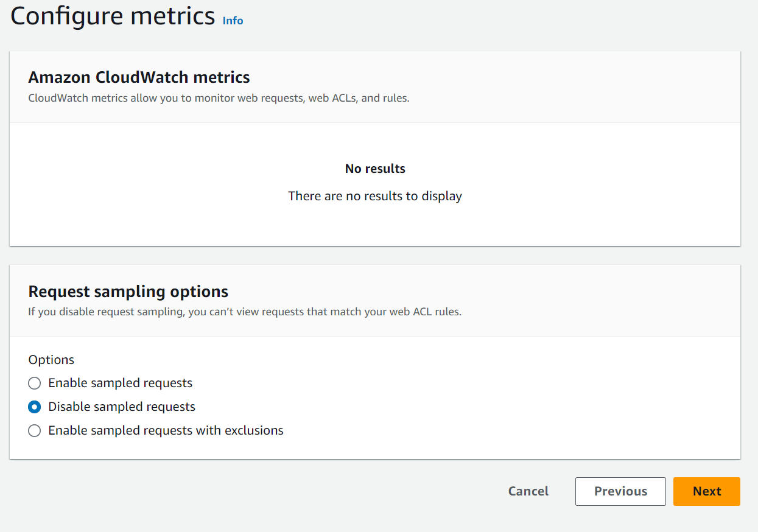Open the Info link beside Configure metrics

[233, 21]
